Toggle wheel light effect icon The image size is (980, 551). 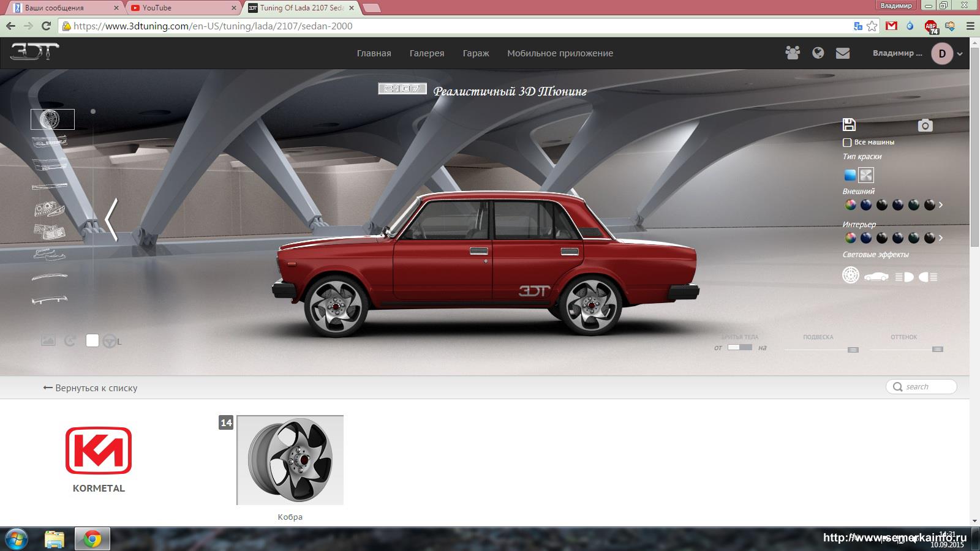(x=850, y=275)
